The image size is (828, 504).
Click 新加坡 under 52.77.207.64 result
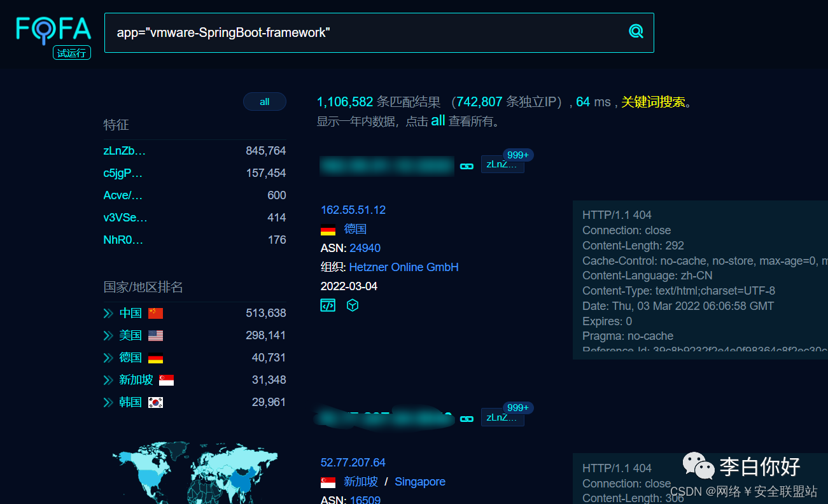click(x=361, y=482)
